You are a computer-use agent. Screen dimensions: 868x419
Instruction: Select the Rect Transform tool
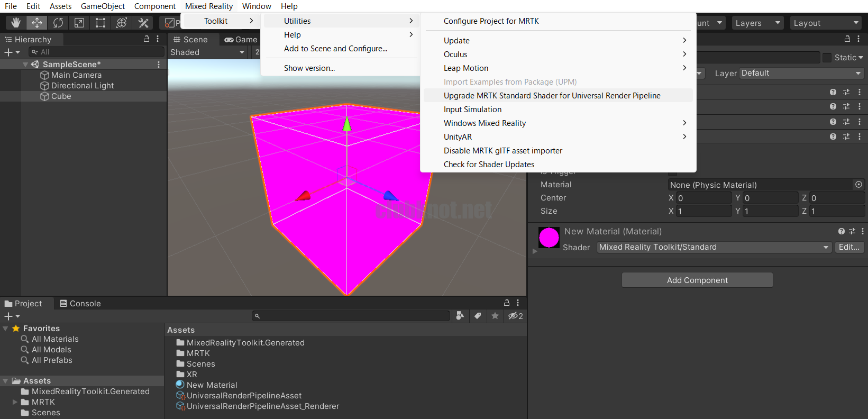click(x=100, y=23)
